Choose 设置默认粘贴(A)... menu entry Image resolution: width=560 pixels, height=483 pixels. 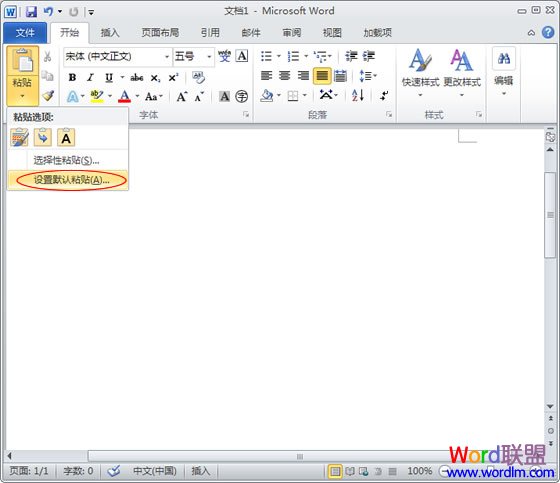click(x=71, y=180)
